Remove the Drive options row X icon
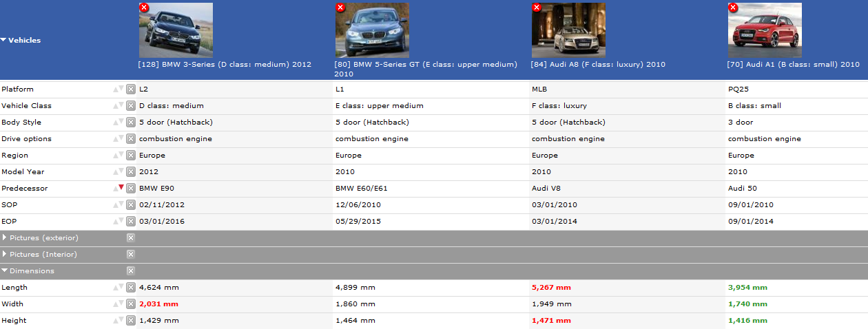This screenshot has height=329, width=868. [x=130, y=138]
